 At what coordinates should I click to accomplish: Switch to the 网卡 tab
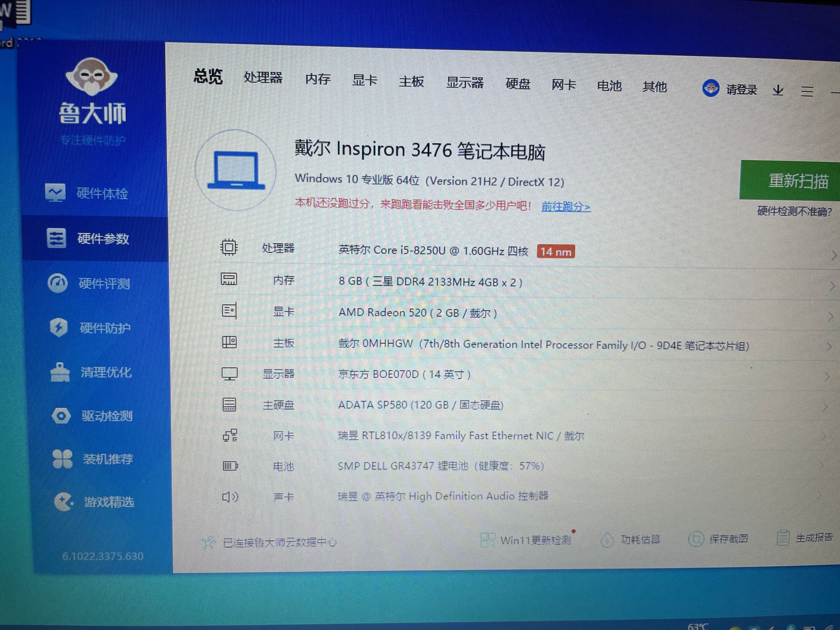[564, 85]
